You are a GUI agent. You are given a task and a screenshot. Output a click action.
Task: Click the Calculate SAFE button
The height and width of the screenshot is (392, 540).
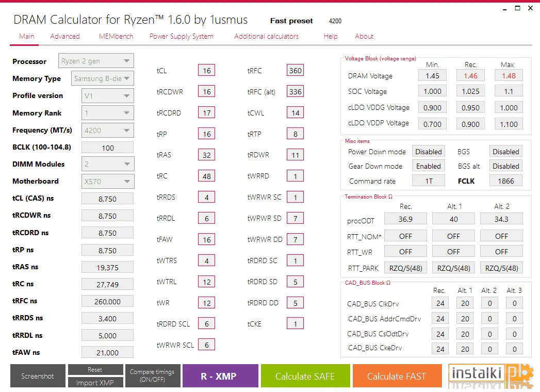[305, 376]
